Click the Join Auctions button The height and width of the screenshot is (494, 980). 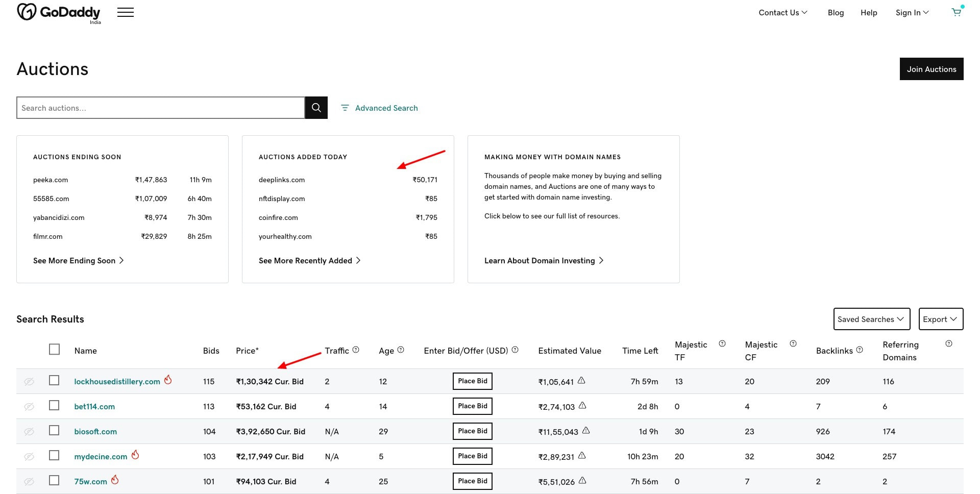click(x=931, y=69)
